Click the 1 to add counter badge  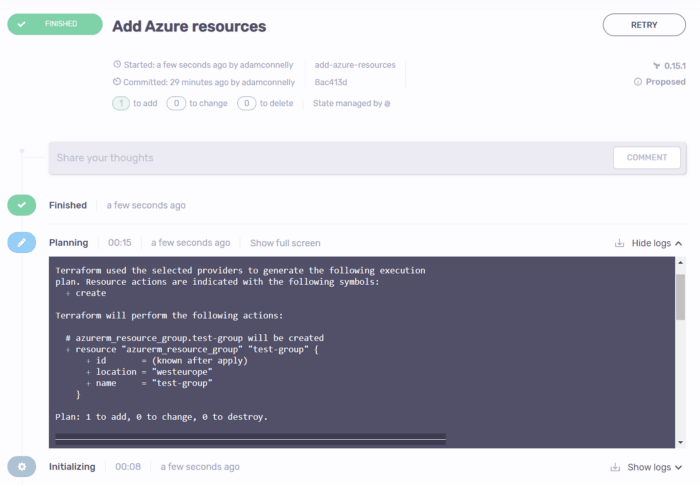[x=121, y=103]
